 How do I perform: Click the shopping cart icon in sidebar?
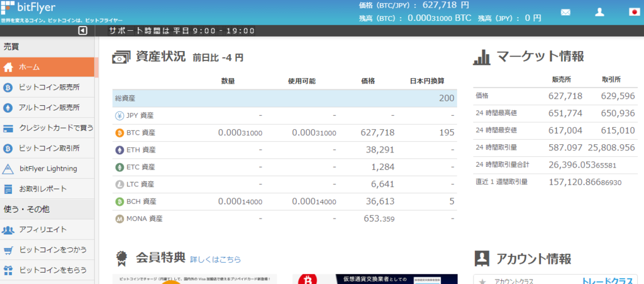[x=8, y=250]
